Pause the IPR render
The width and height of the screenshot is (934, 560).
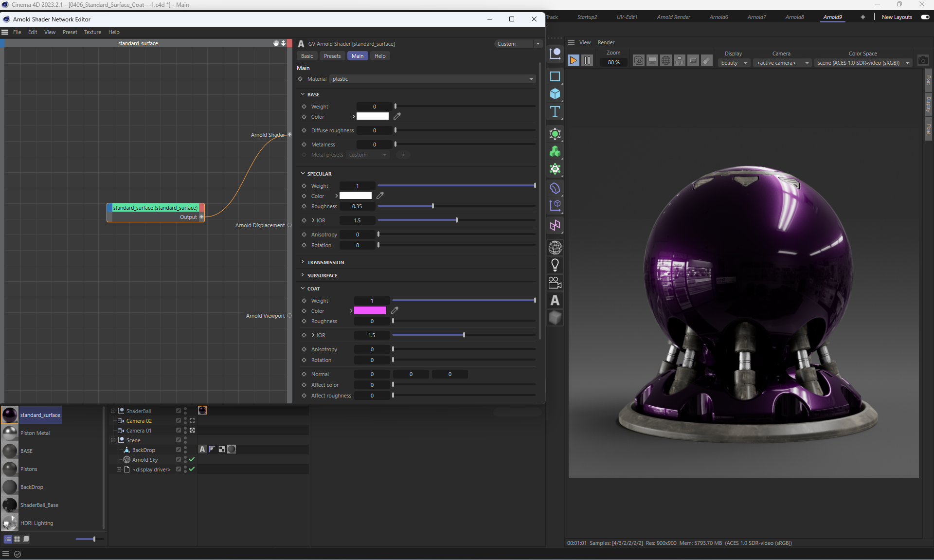[x=587, y=61]
